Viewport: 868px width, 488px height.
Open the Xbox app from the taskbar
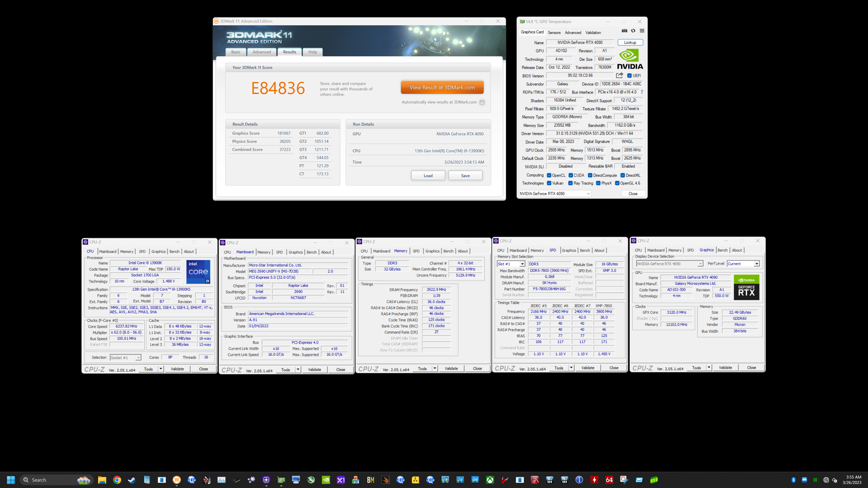pos(490,480)
